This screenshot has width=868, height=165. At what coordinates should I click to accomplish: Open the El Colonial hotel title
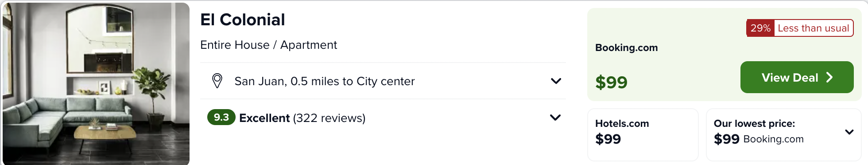tap(243, 20)
